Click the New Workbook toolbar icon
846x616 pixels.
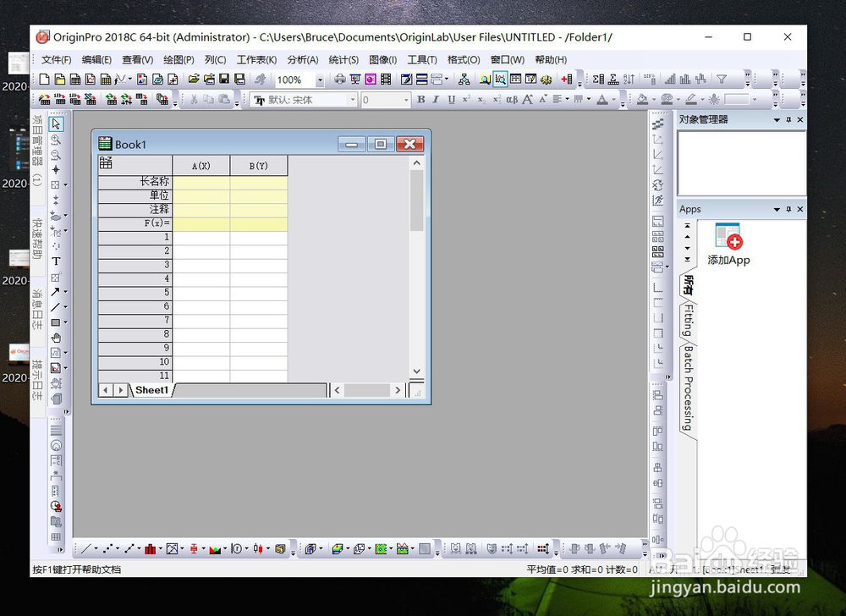75,80
